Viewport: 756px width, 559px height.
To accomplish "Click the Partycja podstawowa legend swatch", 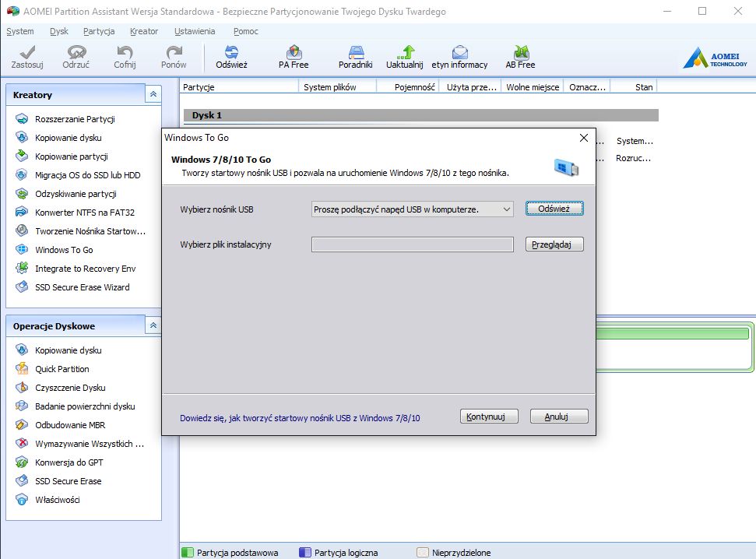I will point(188,552).
